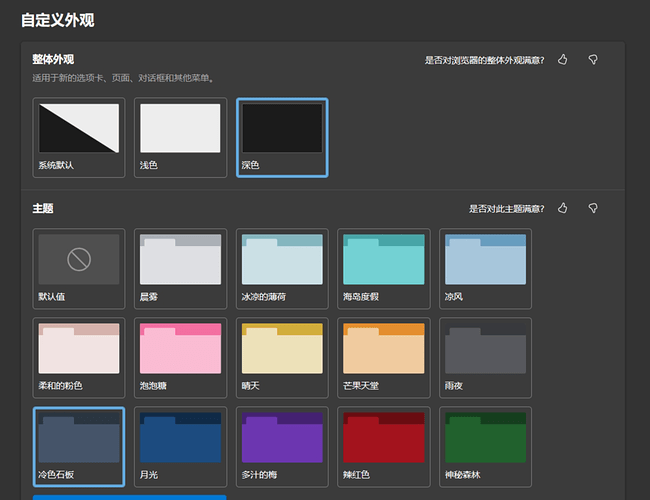The width and height of the screenshot is (650, 500).
Task: Like the overall browser appearance with thumbs up
Action: click(563, 60)
